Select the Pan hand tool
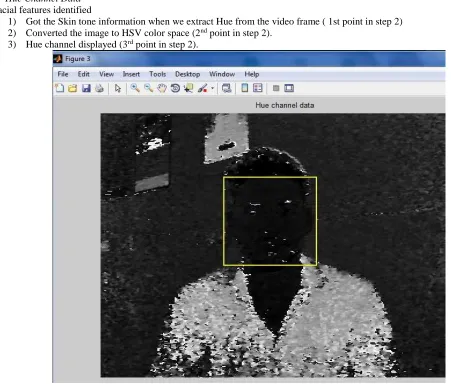Screen dimensions: 451x384 (162, 88)
